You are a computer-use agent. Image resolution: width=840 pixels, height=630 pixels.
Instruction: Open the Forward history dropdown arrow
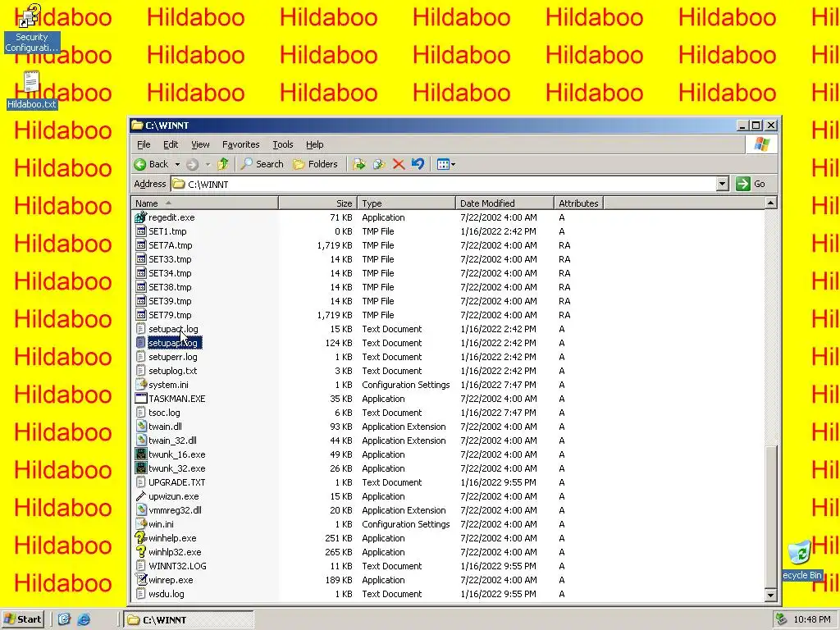pos(208,164)
